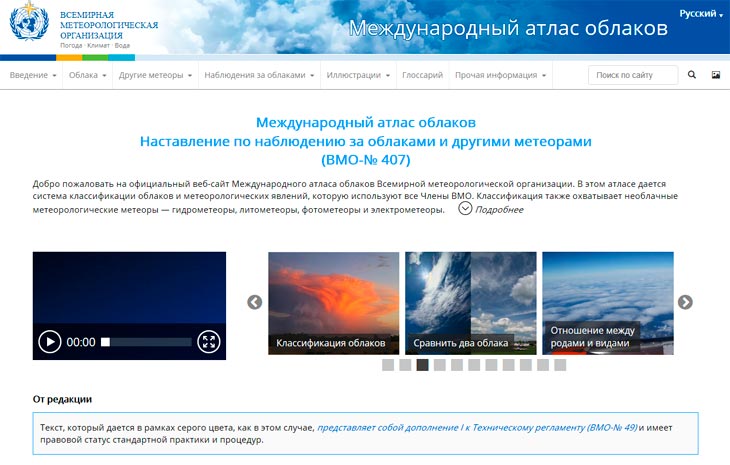Screen dimensions: 730x465
Task: Click Всемирная метеорологическая организация header text
Action: pos(109,25)
